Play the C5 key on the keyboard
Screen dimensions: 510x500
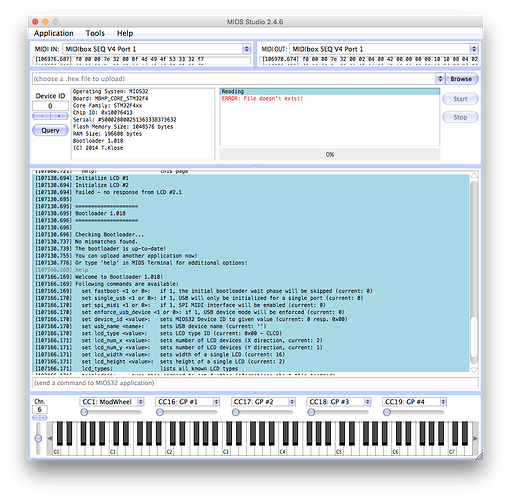339,451
